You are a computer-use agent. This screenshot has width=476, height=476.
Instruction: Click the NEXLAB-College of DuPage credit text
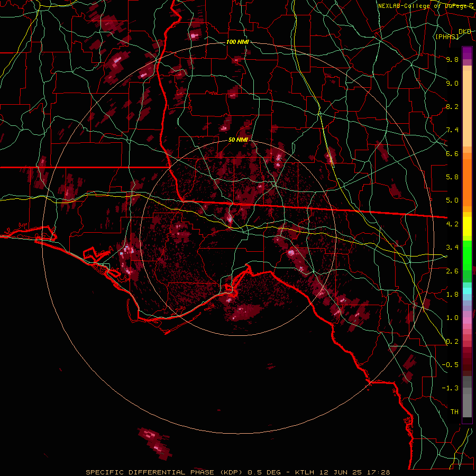point(426,6)
